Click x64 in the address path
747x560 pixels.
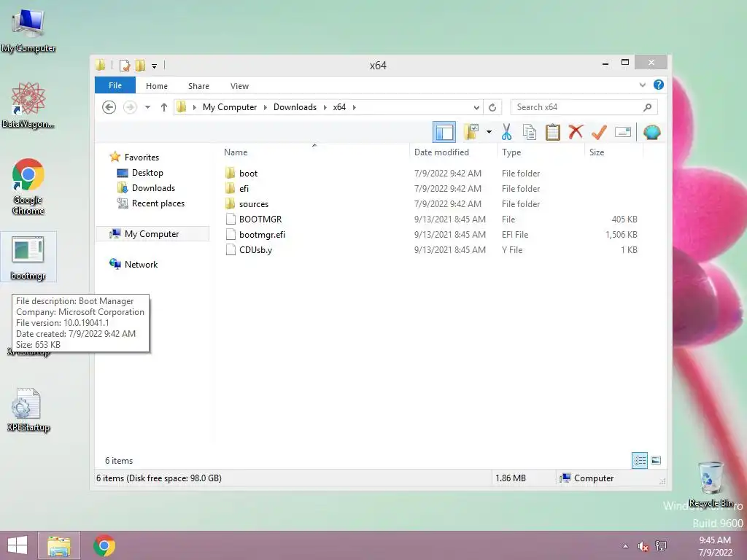(339, 107)
